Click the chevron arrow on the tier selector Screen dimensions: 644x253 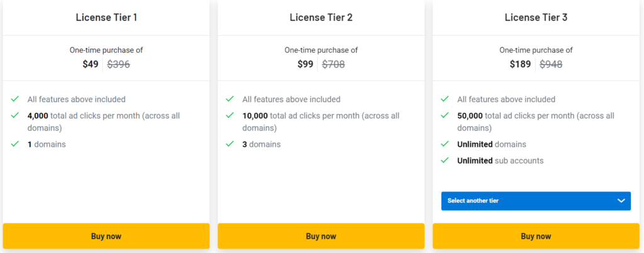click(x=621, y=201)
